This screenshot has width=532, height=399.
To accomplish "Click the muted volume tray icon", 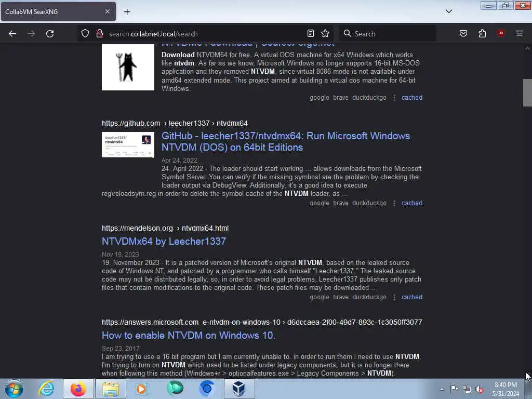I will click(480, 390).
